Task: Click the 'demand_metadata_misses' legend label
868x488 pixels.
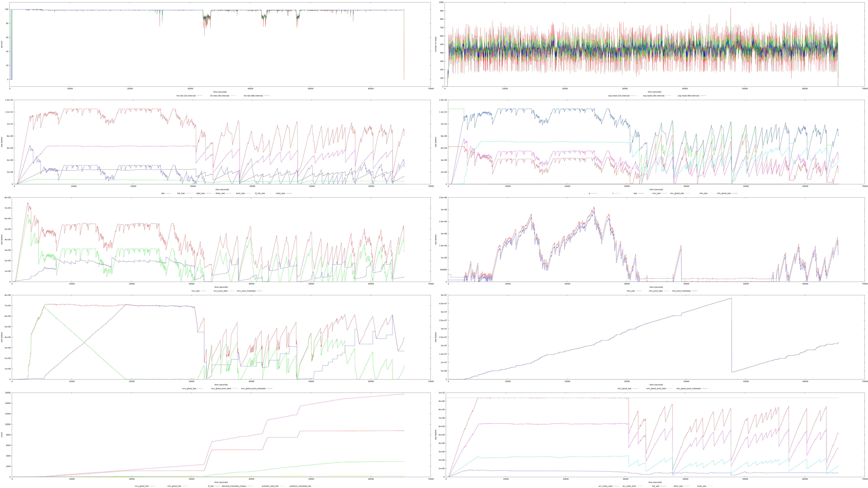Action: click(x=234, y=486)
